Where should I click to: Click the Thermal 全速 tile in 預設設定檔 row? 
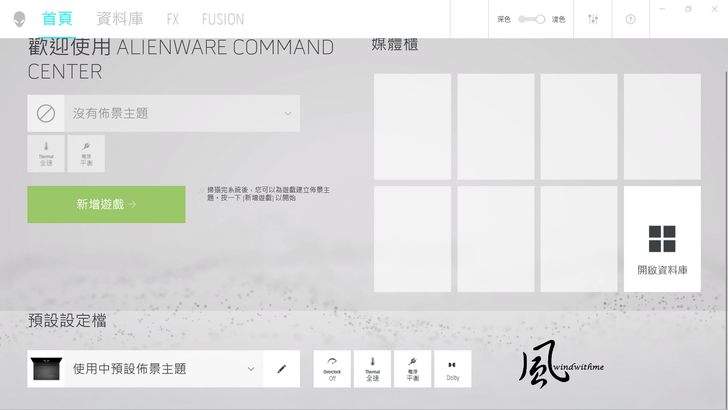pyautogui.click(x=372, y=369)
